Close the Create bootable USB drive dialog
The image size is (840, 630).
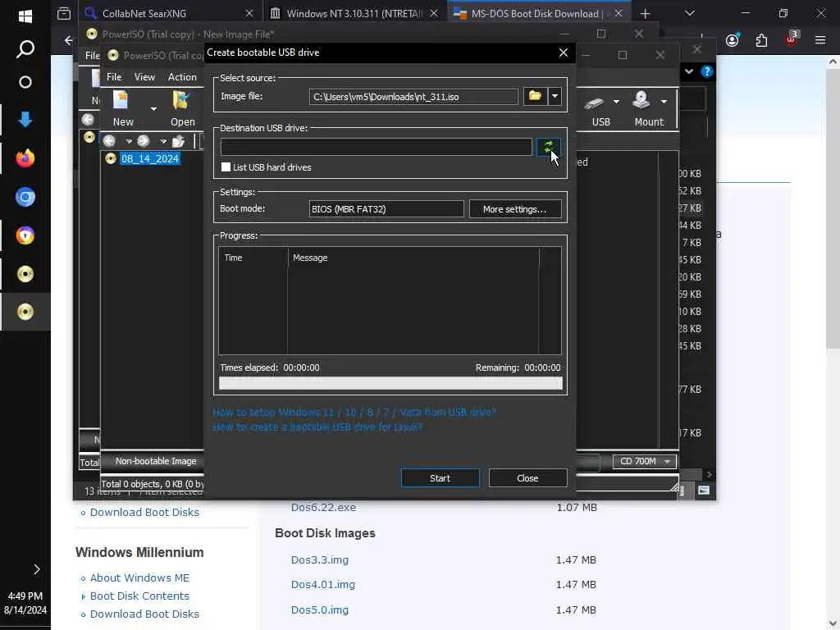pyautogui.click(x=563, y=52)
